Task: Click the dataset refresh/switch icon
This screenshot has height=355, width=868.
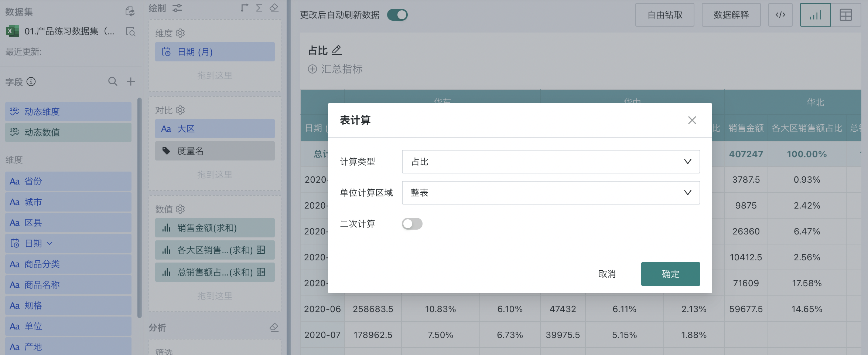Action: [x=130, y=11]
